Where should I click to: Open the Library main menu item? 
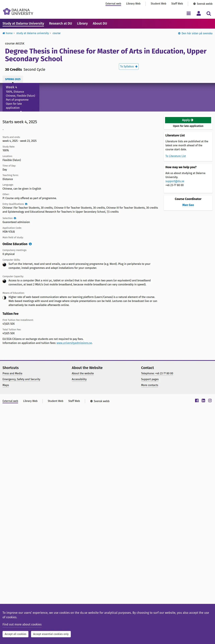(x=82, y=24)
